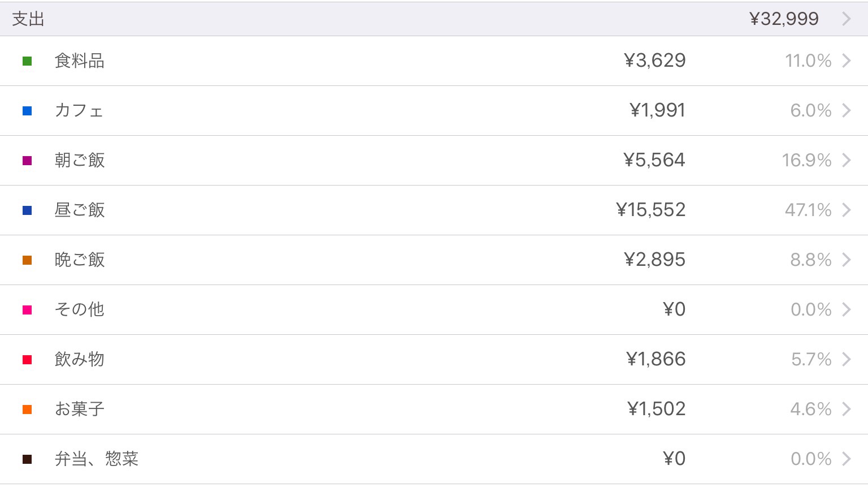The width and height of the screenshot is (868, 487).
Task: Select the blue カフェ color swatch
Action: coord(27,111)
